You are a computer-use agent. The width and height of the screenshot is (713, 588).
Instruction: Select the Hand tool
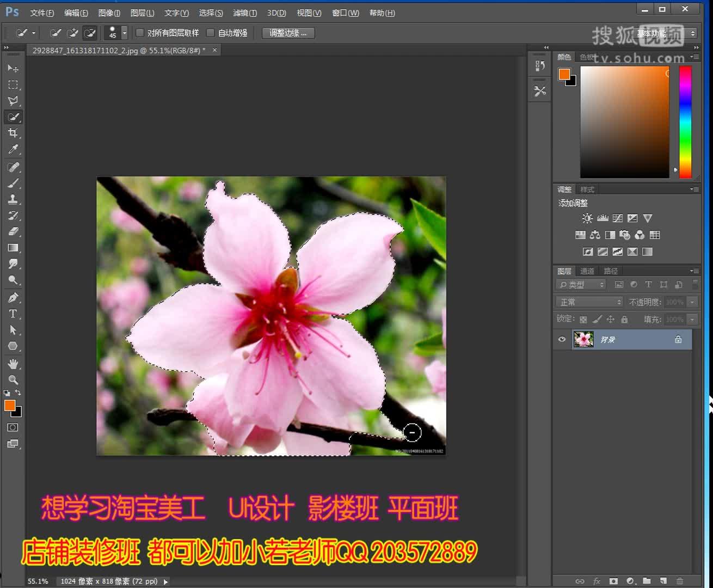coord(13,364)
